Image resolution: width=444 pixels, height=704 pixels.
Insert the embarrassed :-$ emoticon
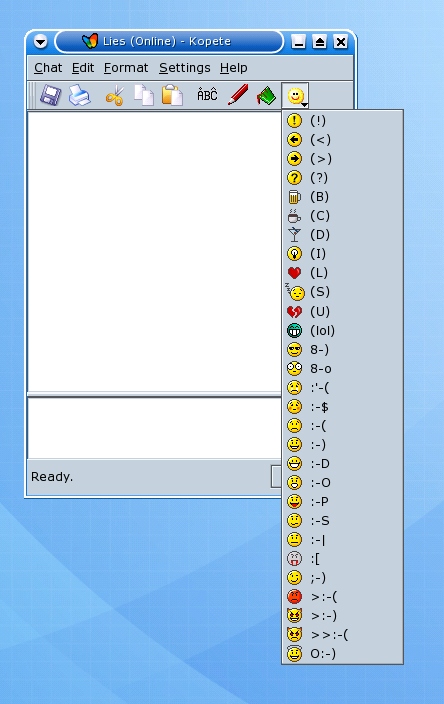click(x=342, y=407)
